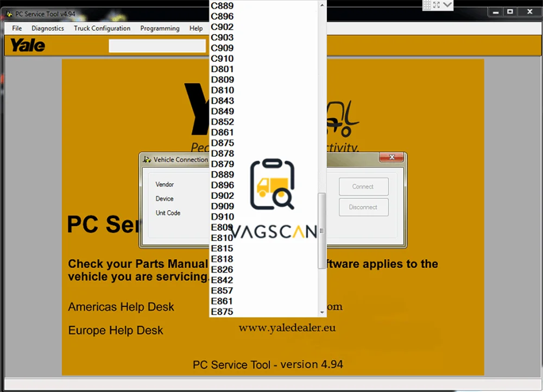The width and height of the screenshot is (543, 392).
Task: Click the Europe Help Desk text
Action: pos(115,330)
